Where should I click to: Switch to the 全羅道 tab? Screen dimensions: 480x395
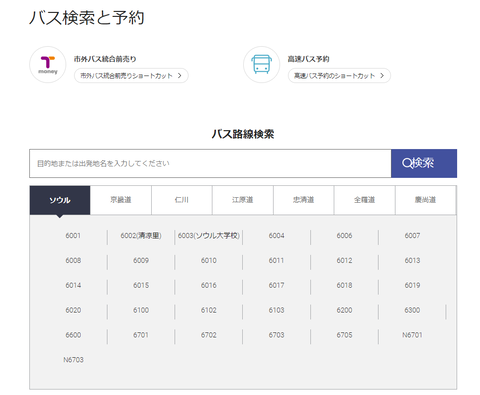(364, 200)
